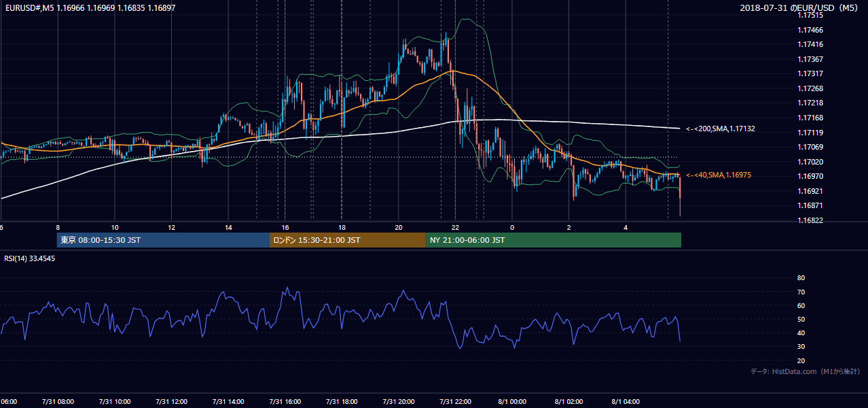Select the ロンドン 15:30-21:00 JST session bar
This screenshot has height=408, width=868.
[348, 240]
